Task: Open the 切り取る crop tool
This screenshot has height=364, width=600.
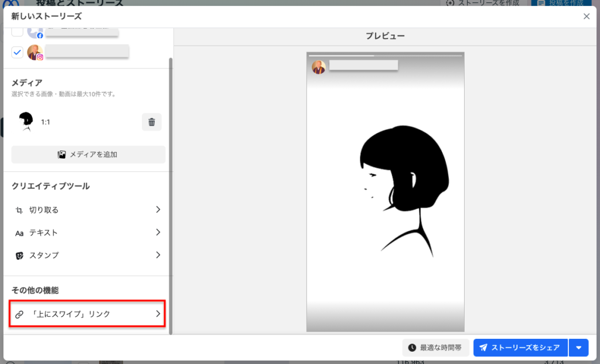Action: pos(88,210)
